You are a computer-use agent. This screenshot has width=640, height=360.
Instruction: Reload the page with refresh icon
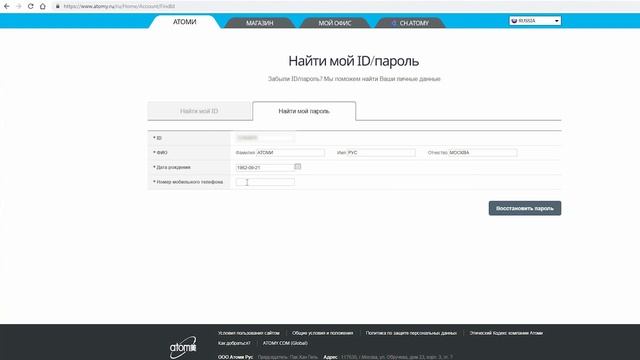click(x=31, y=6)
